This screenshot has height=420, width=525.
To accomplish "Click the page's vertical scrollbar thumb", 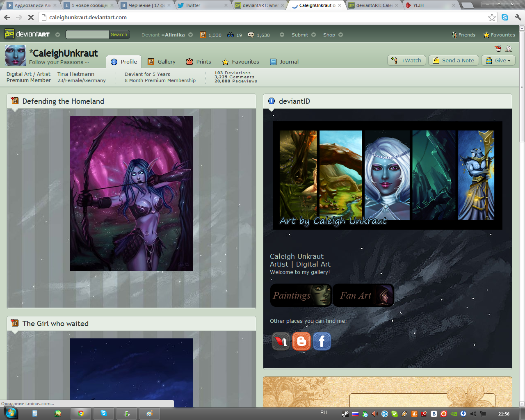I will click(x=522, y=86).
